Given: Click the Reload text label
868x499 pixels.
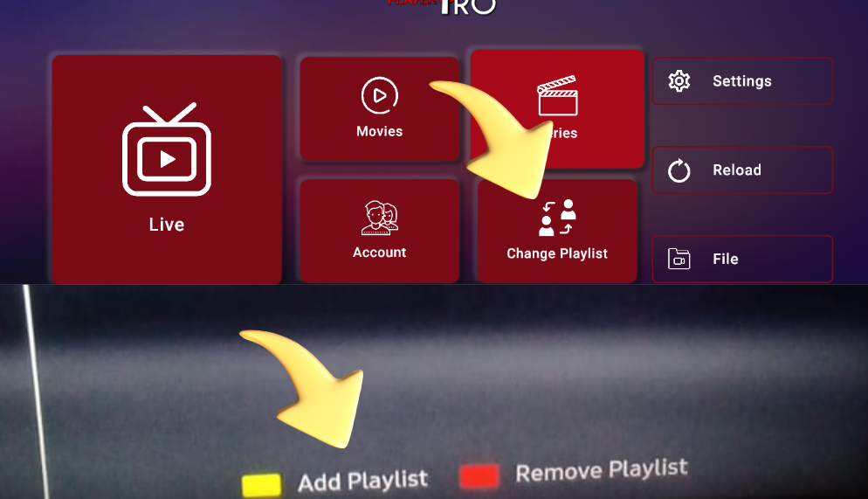Looking at the screenshot, I should pyautogui.click(x=736, y=170).
